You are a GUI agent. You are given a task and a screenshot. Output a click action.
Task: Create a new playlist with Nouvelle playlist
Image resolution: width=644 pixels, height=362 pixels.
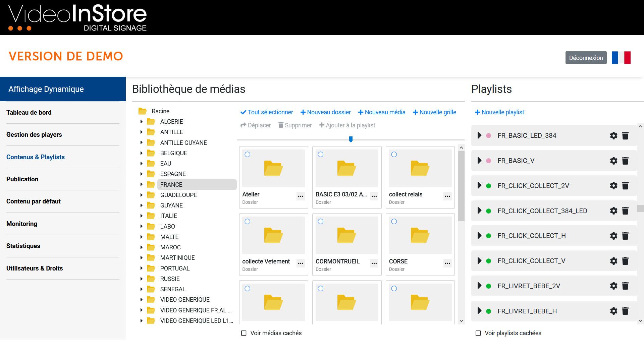(499, 112)
